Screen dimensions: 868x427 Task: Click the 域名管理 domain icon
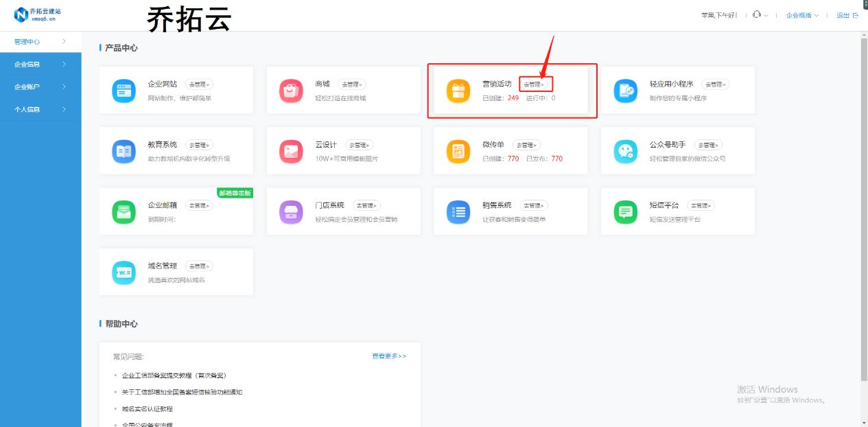pos(124,272)
